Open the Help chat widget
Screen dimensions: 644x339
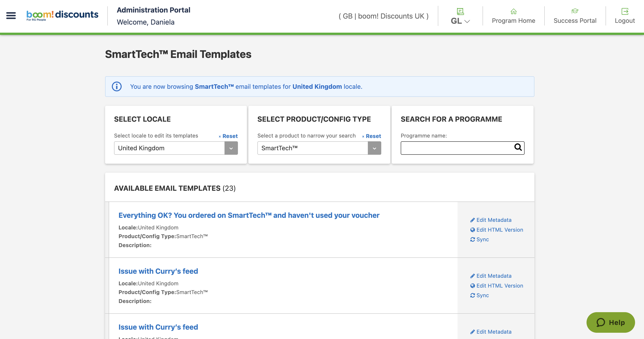click(x=610, y=322)
